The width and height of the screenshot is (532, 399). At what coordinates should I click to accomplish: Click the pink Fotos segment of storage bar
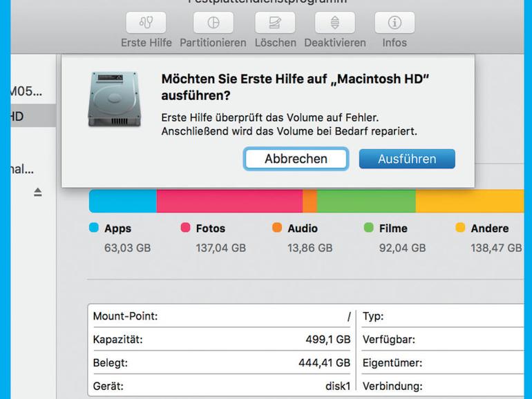point(229,201)
